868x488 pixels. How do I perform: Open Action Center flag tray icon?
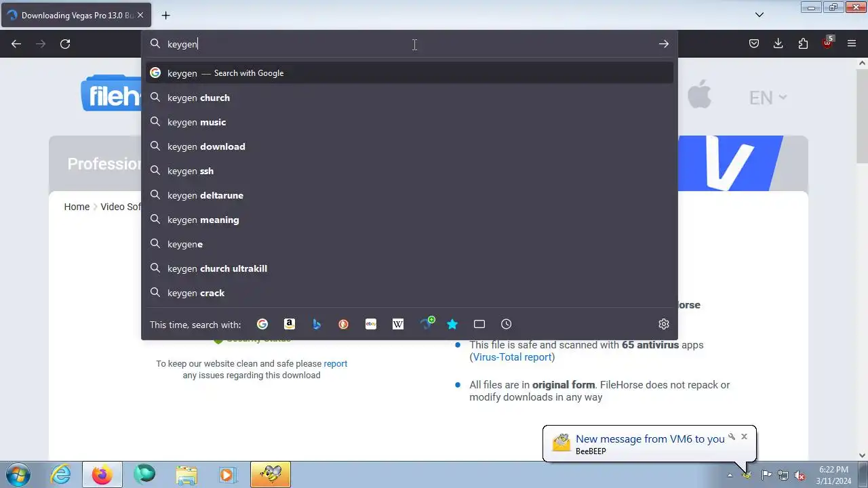(766, 475)
